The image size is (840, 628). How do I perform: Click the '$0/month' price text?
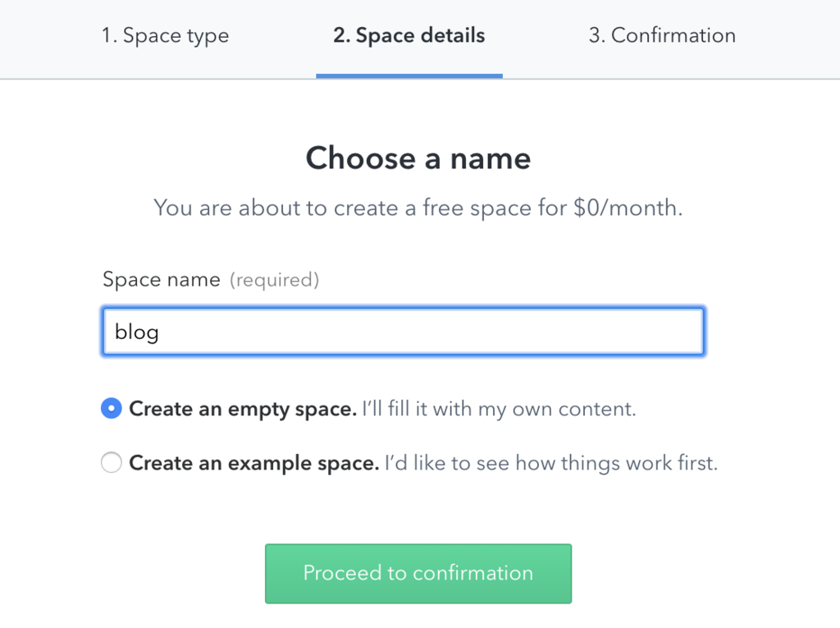628,208
